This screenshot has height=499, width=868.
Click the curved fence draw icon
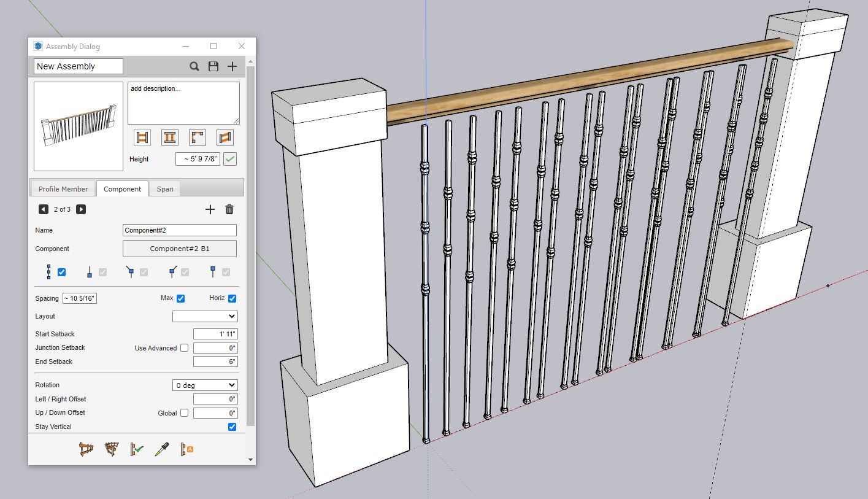[112, 449]
